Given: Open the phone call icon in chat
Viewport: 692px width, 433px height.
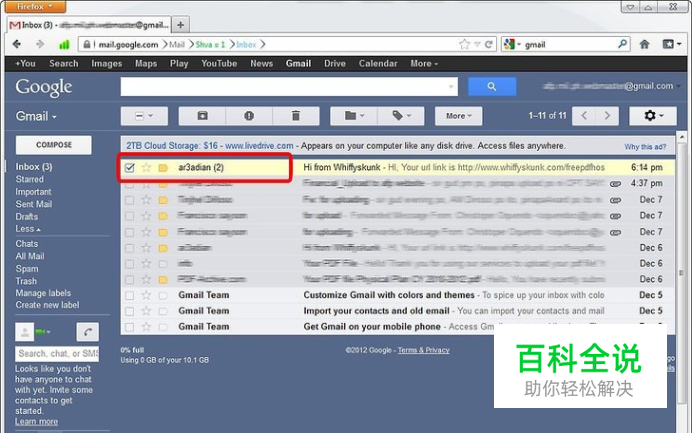Looking at the screenshot, I should pos(87,332).
